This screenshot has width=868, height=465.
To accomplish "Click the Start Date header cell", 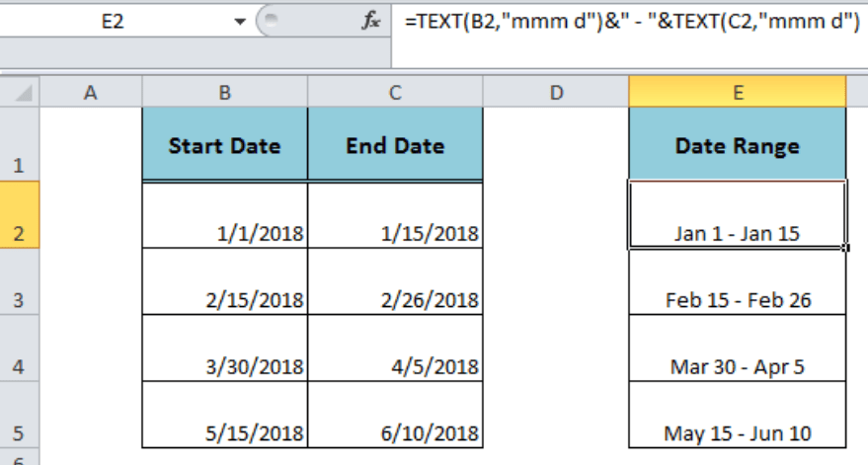I will coord(225,145).
